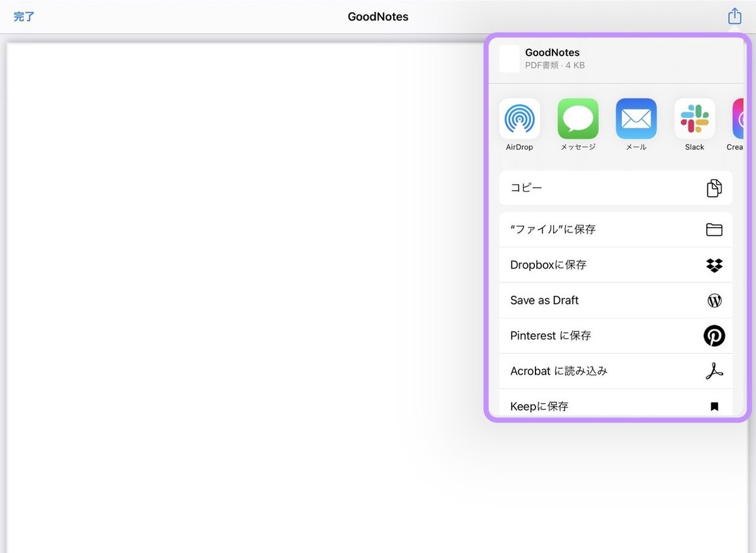This screenshot has height=553, width=756.
Task: Tap the PDF document thumbnail in share header
Action: [x=510, y=59]
